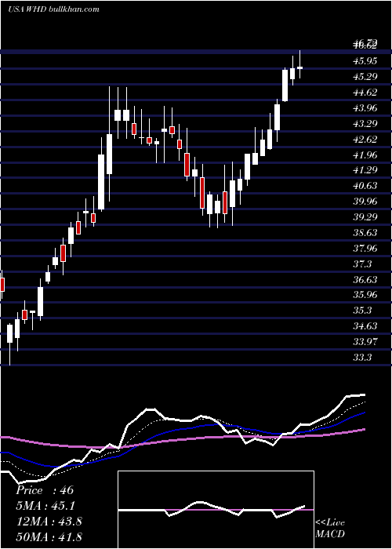Click the 45.29 price axis label
Viewport: 392px width, 549px height.
[365, 77]
